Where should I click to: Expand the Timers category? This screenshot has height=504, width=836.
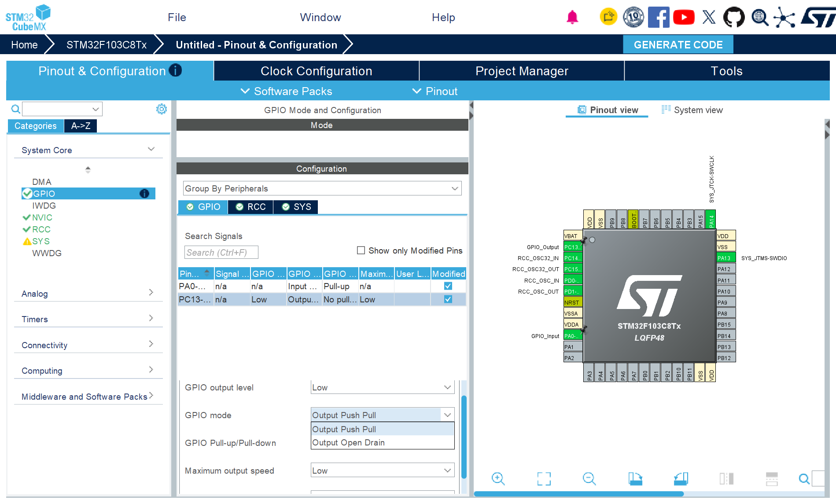[151, 318]
